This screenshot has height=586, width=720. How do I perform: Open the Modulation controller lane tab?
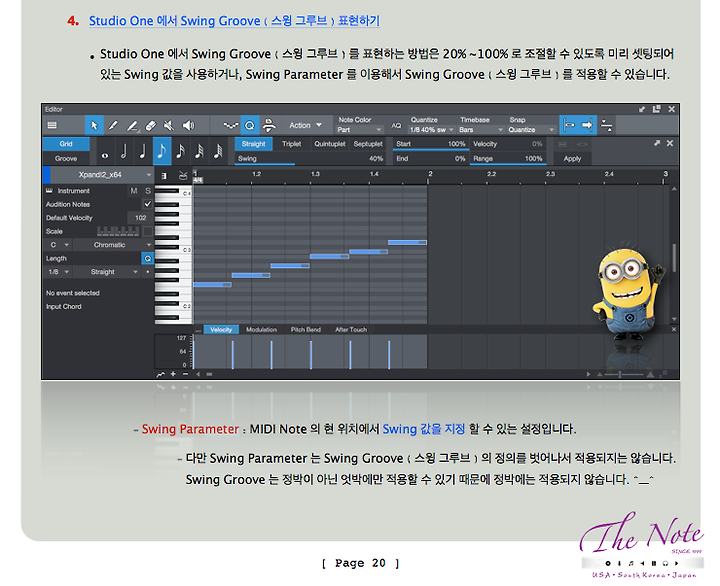click(x=261, y=329)
